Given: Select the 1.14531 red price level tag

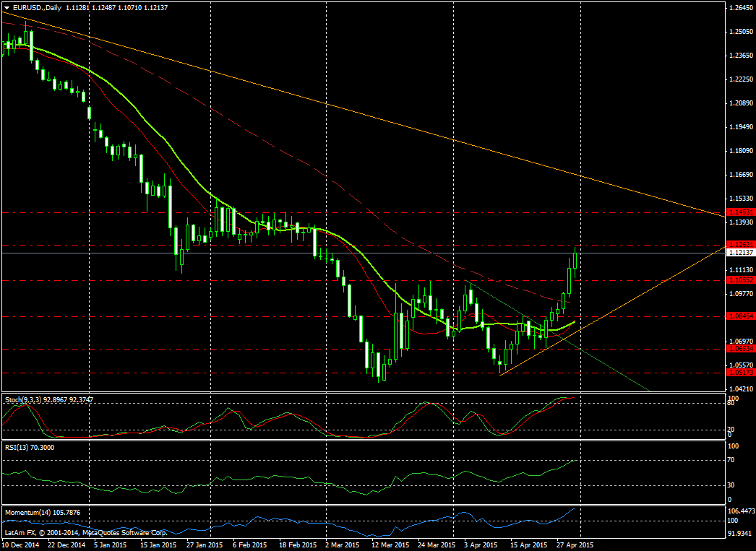Looking at the screenshot, I should pos(741,213).
